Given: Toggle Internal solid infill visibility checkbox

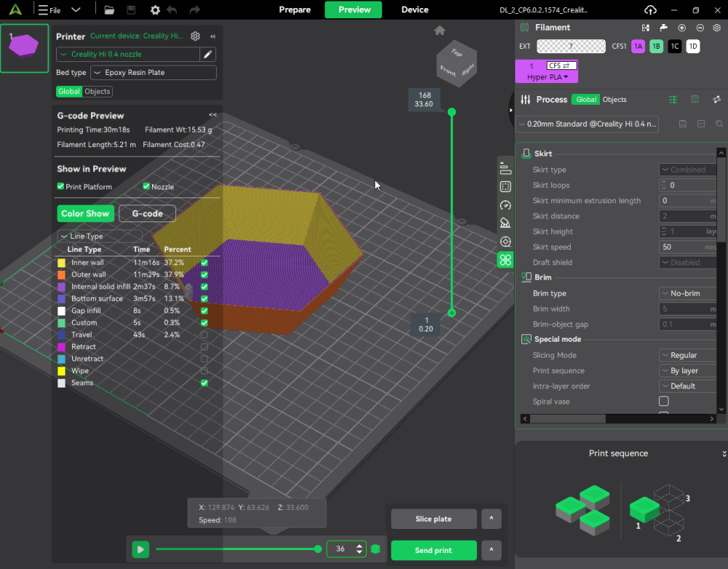Looking at the screenshot, I should (x=205, y=287).
